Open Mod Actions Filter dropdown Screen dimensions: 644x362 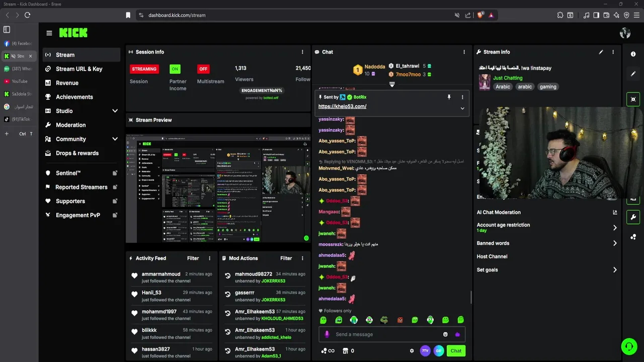(286, 258)
